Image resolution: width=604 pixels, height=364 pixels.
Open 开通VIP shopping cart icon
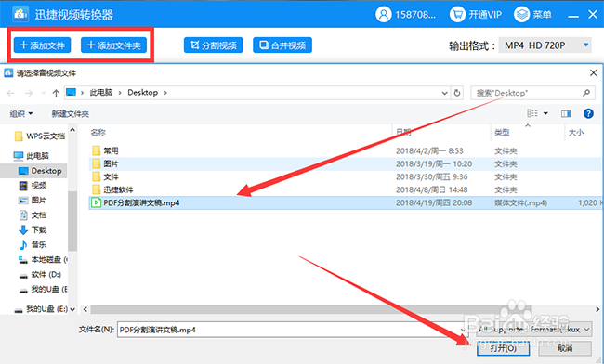click(457, 15)
